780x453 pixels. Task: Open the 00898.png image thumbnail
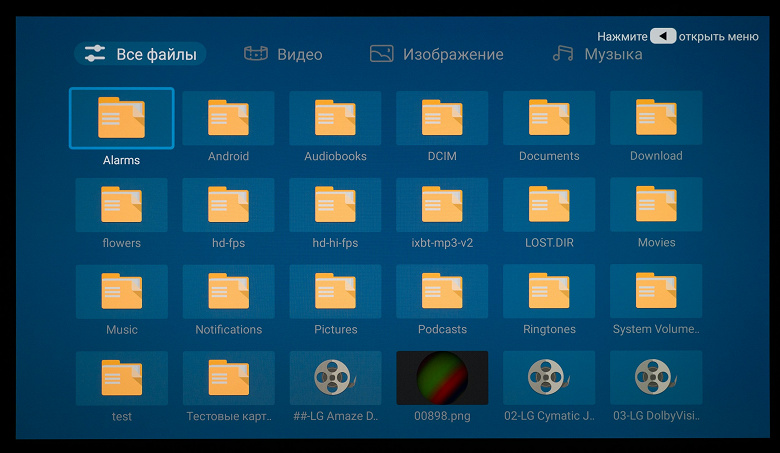click(442, 378)
